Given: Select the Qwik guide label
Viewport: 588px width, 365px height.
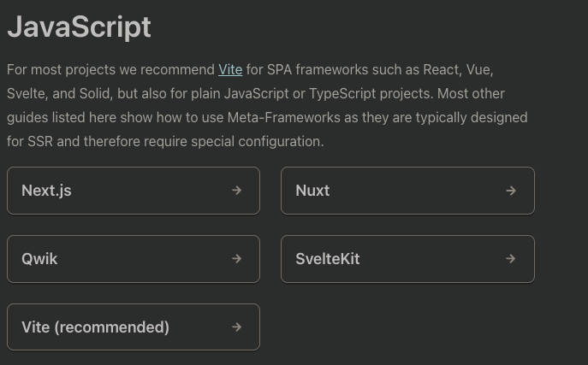Looking at the screenshot, I should click(x=39, y=259).
